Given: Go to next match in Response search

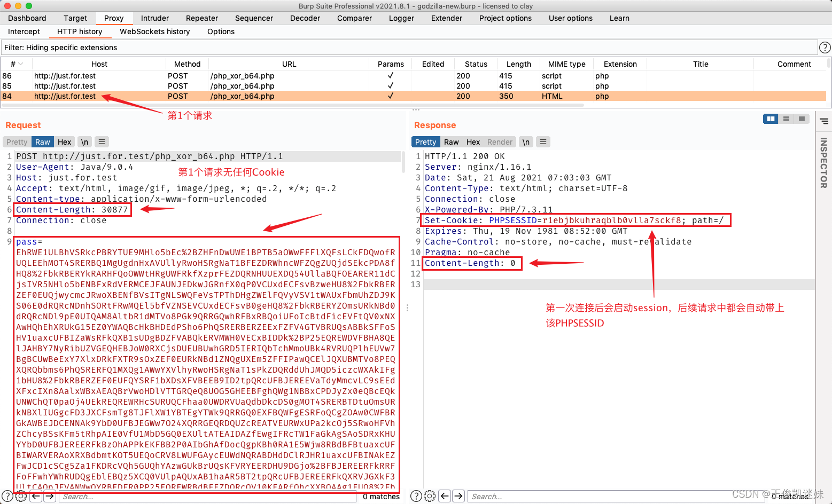Looking at the screenshot, I should 458,497.
